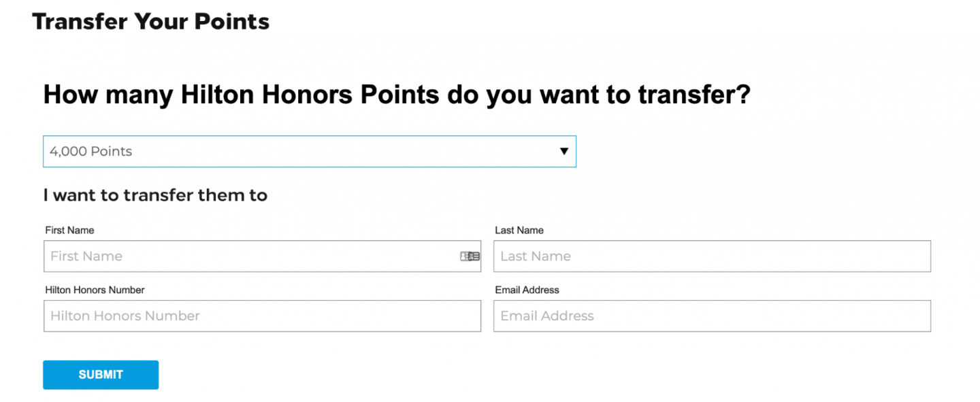Click the 'Email Address' field label
Image resolution: width=980 pixels, height=402 pixels.
[527, 290]
